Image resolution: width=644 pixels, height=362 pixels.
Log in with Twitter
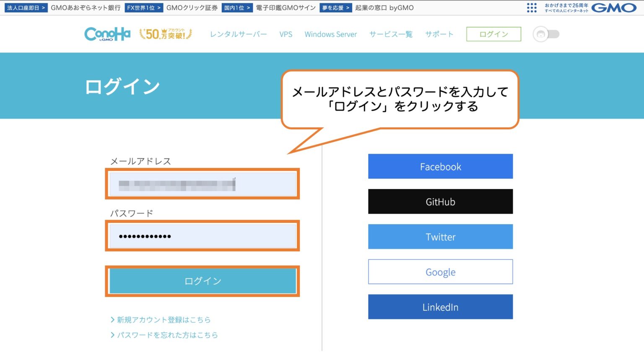tap(440, 236)
